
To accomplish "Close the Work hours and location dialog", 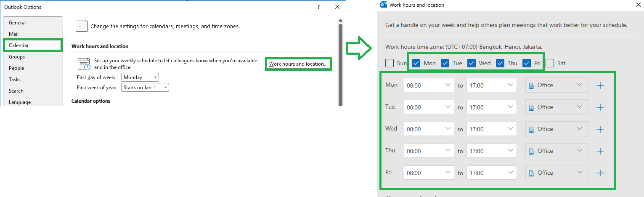I will [x=639, y=5].
